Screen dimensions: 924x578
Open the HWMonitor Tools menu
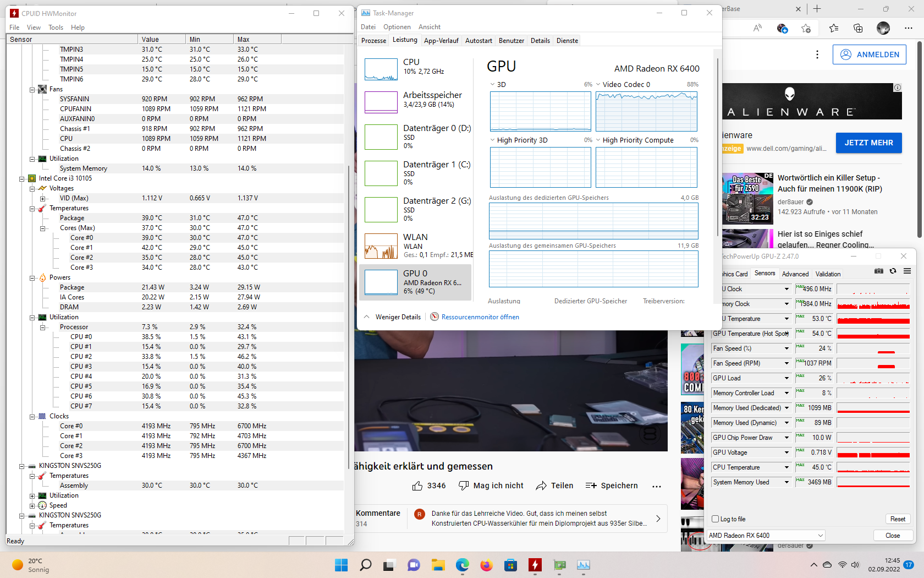pos(56,28)
